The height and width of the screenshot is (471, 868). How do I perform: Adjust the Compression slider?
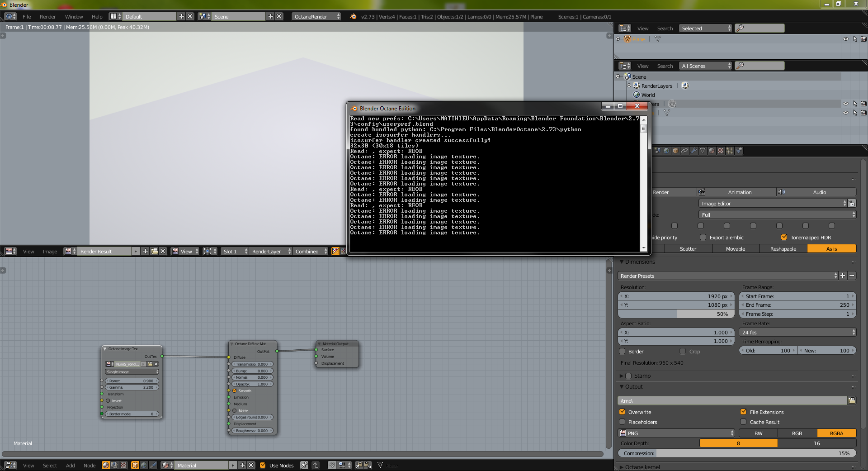[x=737, y=453]
